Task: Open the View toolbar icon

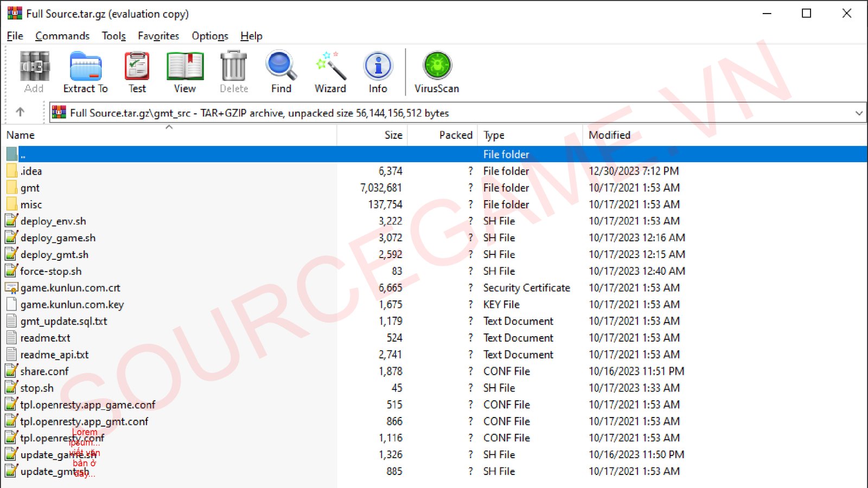Action: pyautogui.click(x=184, y=72)
